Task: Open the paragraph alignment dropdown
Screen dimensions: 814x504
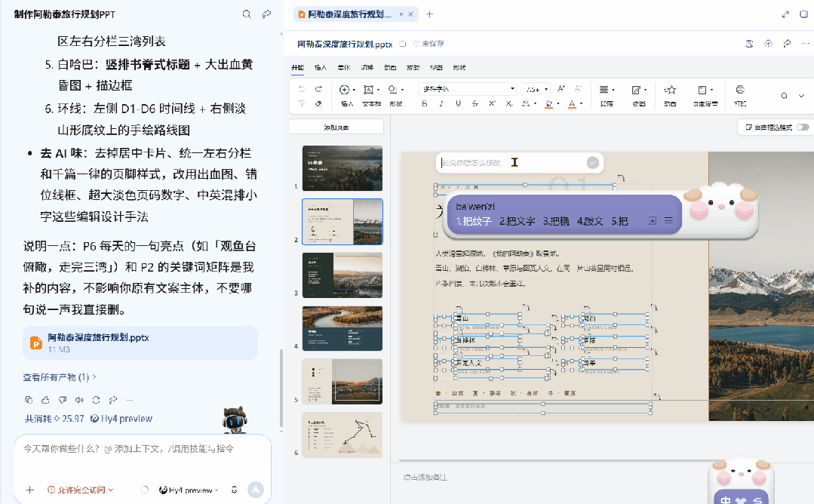Action: (x=607, y=94)
